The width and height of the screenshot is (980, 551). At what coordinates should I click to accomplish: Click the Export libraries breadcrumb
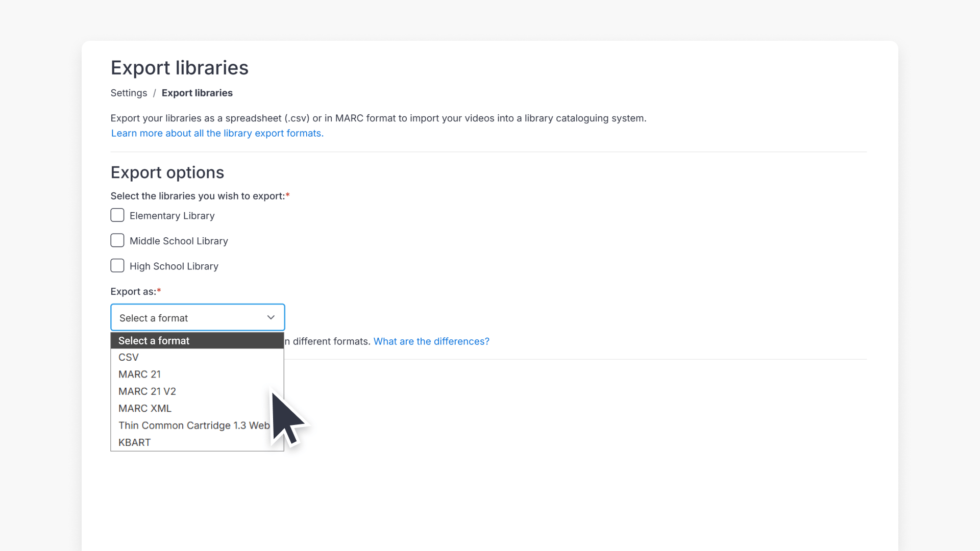(x=197, y=93)
